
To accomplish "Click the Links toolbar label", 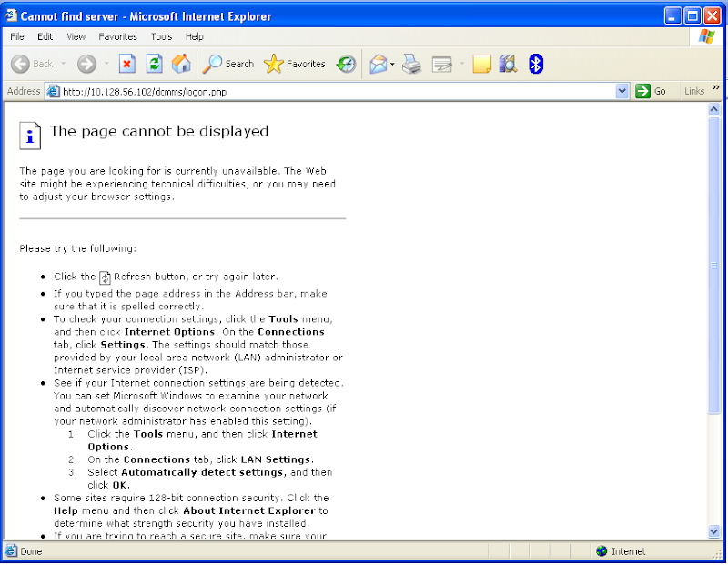I will (x=694, y=92).
